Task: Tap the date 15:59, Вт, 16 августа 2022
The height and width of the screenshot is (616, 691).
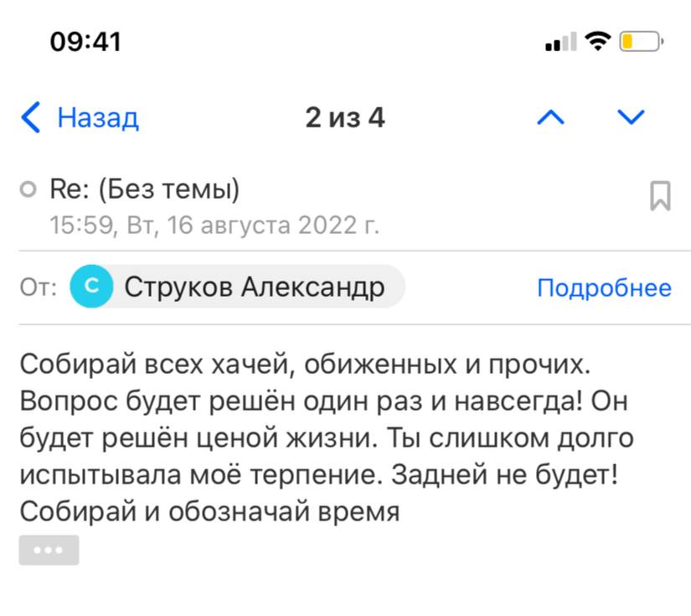Action: (214, 225)
